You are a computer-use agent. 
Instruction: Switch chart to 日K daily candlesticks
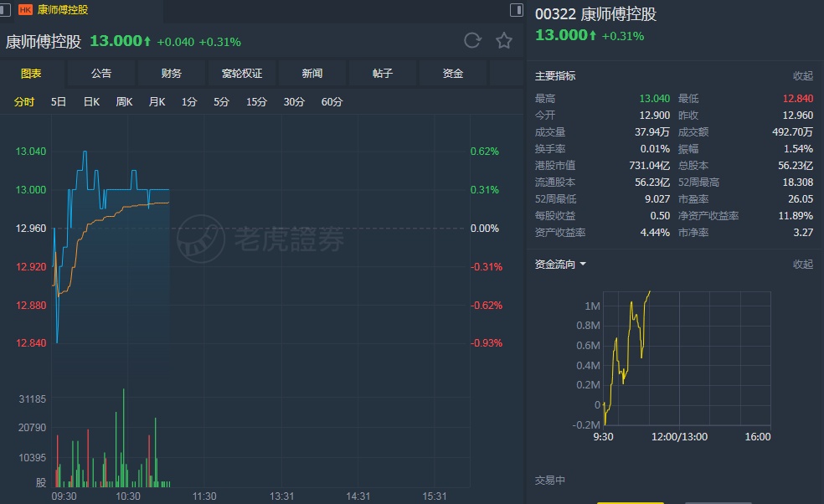[91, 102]
